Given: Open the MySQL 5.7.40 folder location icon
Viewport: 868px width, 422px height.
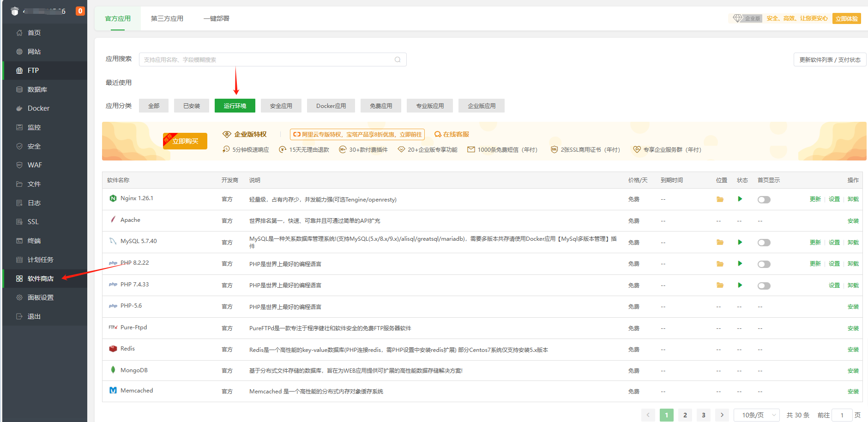Looking at the screenshot, I should point(720,242).
